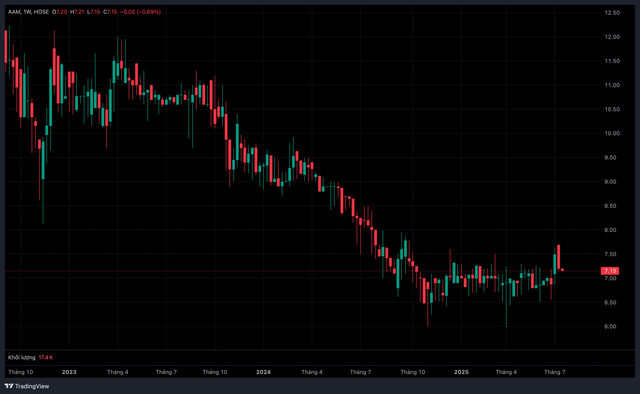
Task: Click the 2025 year label on time axis
Action: (461, 372)
